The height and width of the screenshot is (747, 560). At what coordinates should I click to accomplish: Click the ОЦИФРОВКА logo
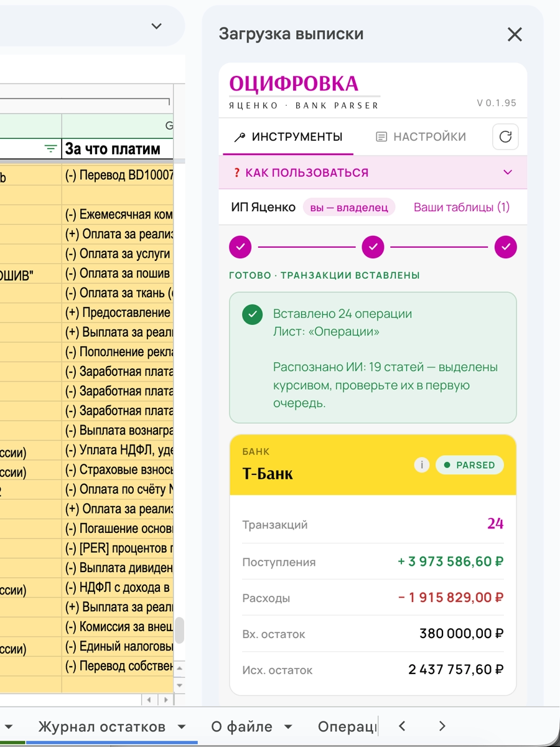(294, 84)
